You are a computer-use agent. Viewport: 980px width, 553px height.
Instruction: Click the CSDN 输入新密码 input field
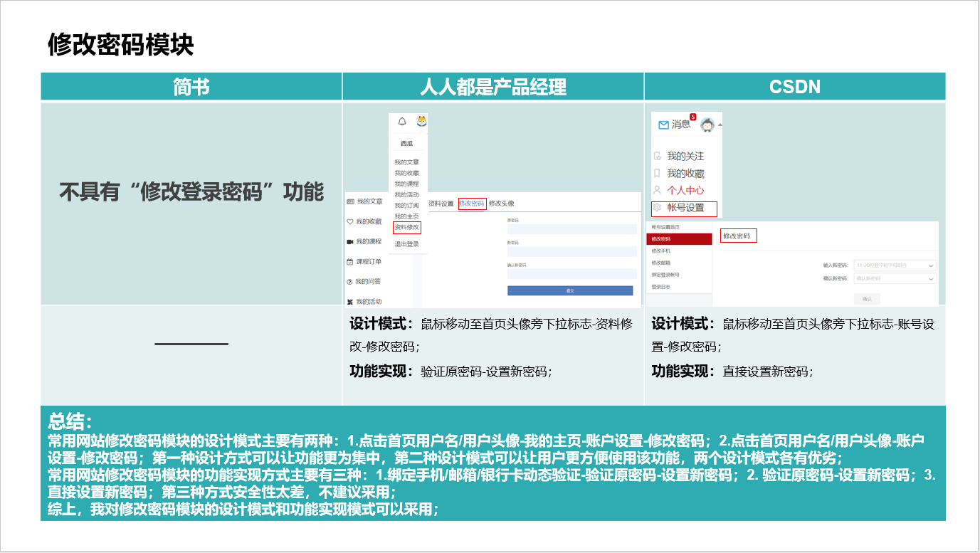[x=895, y=265]
